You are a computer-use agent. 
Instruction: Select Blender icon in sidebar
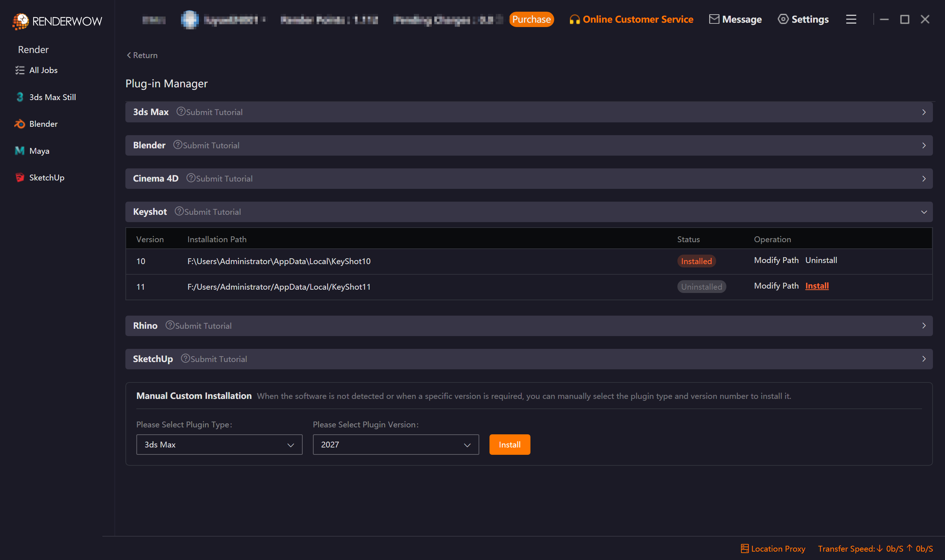tap(20, 124)
